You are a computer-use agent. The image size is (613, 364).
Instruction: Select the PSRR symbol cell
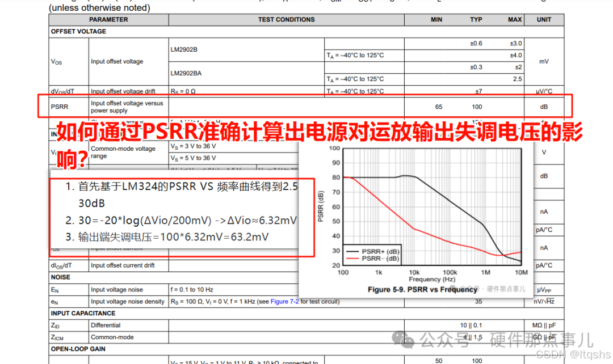coord(60,107)
